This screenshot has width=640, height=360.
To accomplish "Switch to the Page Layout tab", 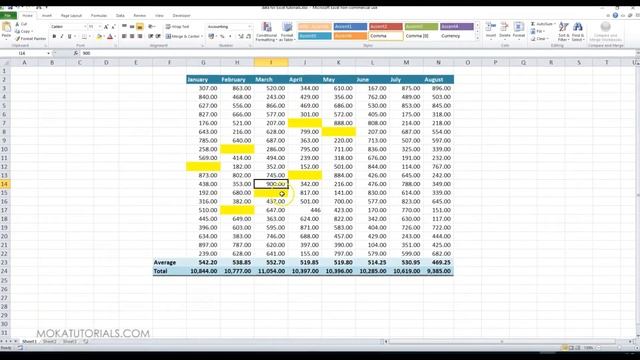I will (x=71, y=16).
